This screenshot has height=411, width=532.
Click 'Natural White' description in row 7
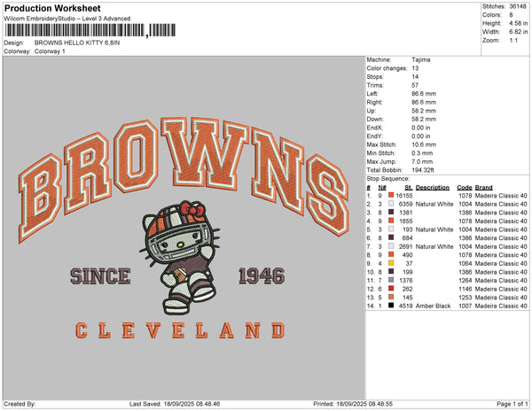point(434,246)
